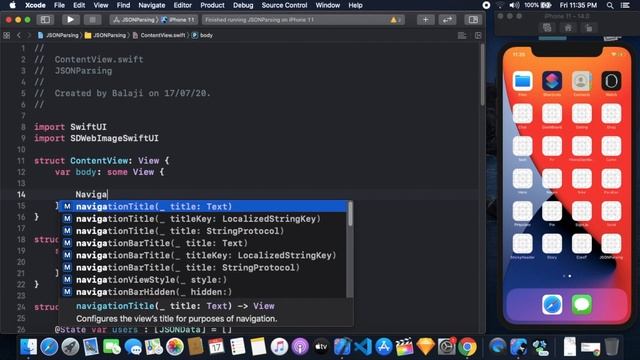Open Spotlight search in the menu bar
Viewport: 640px width, 360px height.
point(610,5)
